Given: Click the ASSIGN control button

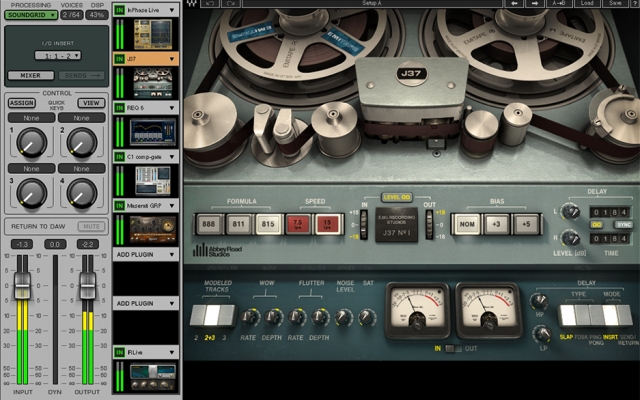Looking at the screenshot, I should 22,103.
